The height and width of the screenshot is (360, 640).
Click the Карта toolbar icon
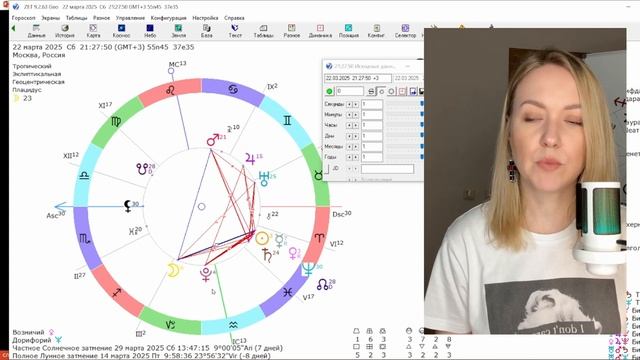pos(93,31)
